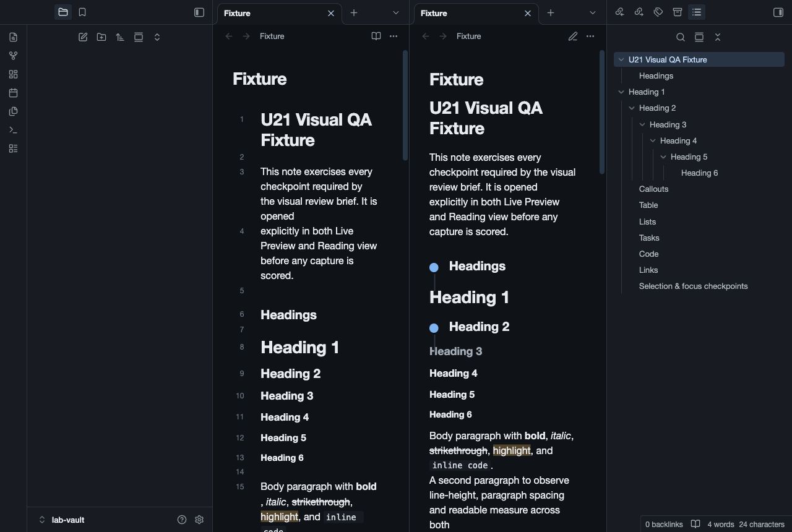
Task: Jump to Heading 6 in outline
Action: pos(699,173)
